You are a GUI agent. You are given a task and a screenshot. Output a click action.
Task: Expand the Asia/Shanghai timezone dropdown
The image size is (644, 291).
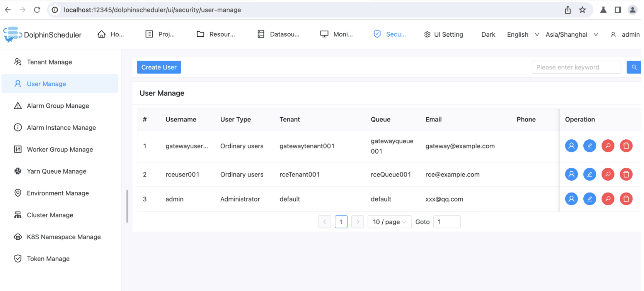click(x=572, y=34)
